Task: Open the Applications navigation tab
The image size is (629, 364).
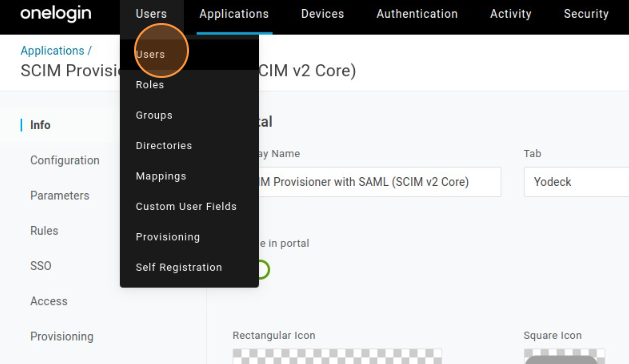Action: [x=234, y=14]
